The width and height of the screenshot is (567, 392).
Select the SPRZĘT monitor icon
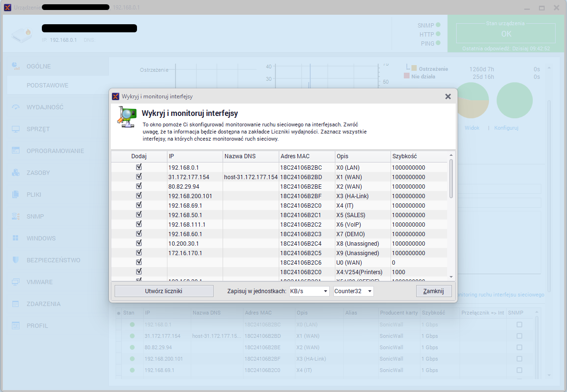16,129
